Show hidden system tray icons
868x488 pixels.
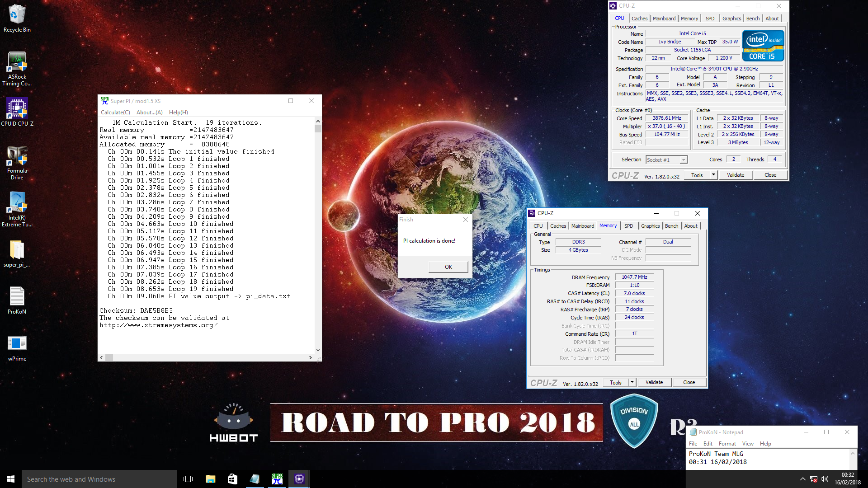click(x=802, y=479)
